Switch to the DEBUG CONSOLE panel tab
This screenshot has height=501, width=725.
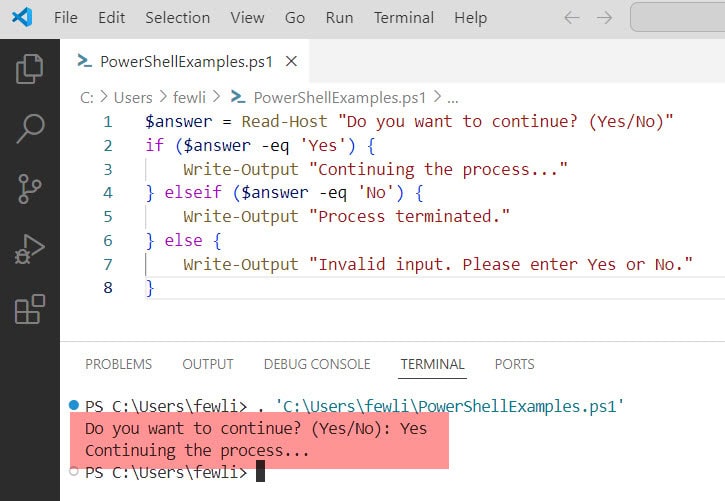pos(317,364)
